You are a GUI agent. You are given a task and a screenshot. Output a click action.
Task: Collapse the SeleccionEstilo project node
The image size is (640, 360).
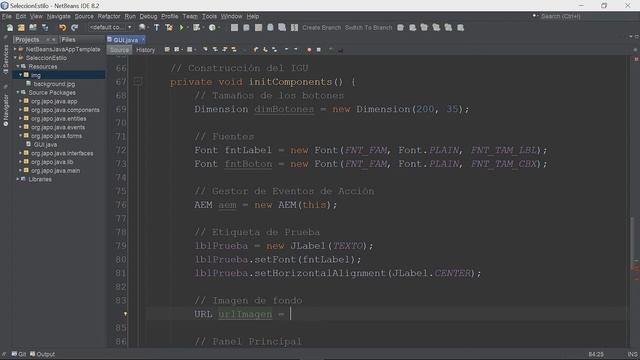pyautogui.click(x=16, y=58)
